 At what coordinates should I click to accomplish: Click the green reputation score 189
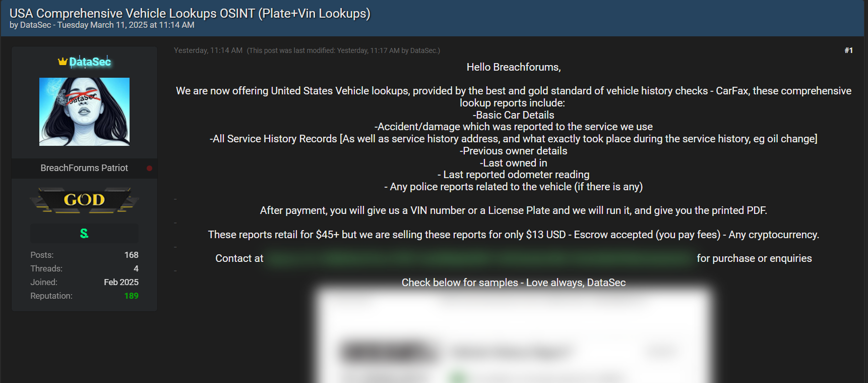(131, 296)
